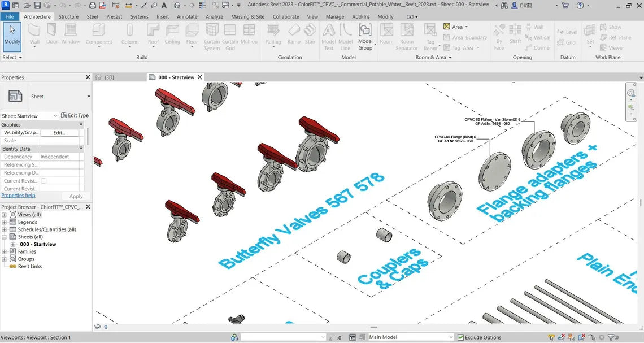Switch to the Systems ribbon tab

[x=139, y=16]
